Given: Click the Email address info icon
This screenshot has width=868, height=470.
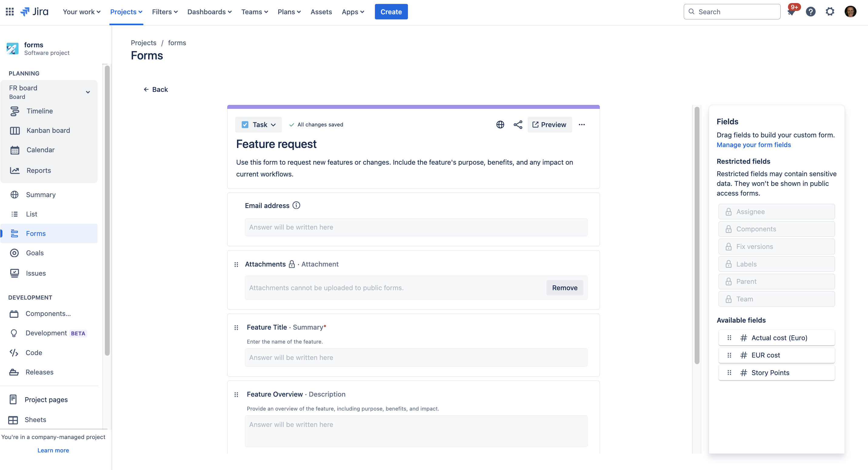Looking at the screenshot, I should (296, 205).
